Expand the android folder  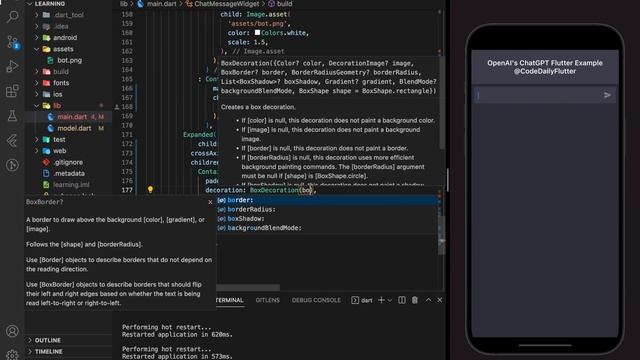(37, 38)
